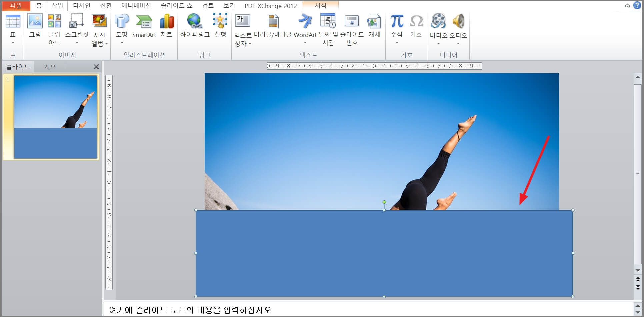Click the 실행 action icon

pyautogui.click(x=220, y=21)
